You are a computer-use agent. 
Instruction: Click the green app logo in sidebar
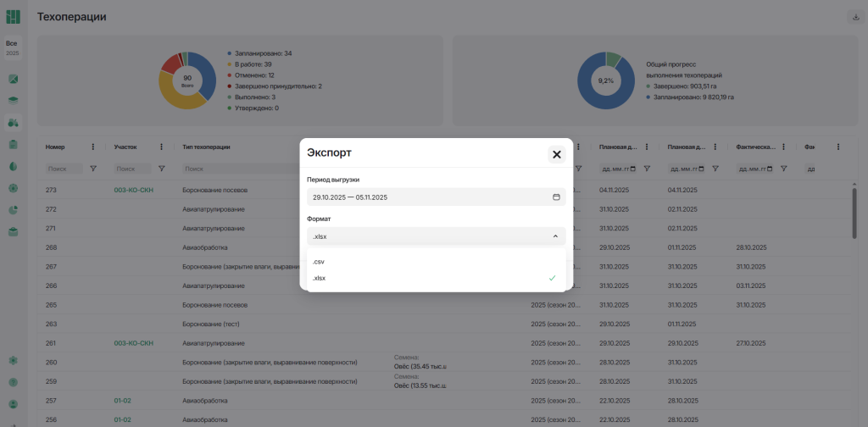click(13, 17)
